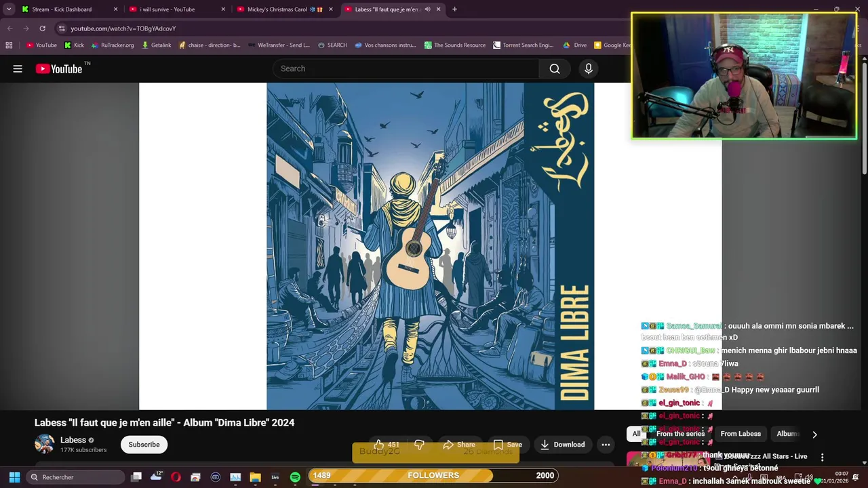Focus the YouTube search field
The width and height of the screenshot is (868, 488).
406,68
